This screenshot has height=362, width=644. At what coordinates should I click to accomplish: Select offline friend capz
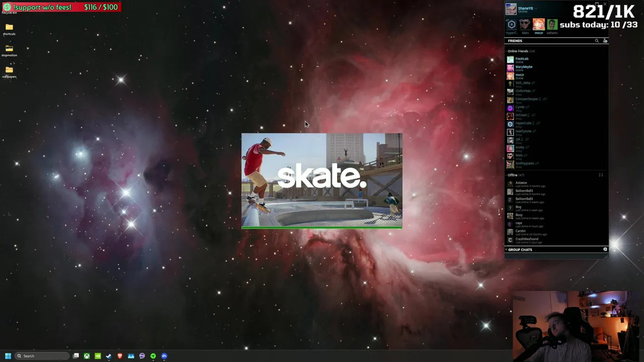pos(556,224)
